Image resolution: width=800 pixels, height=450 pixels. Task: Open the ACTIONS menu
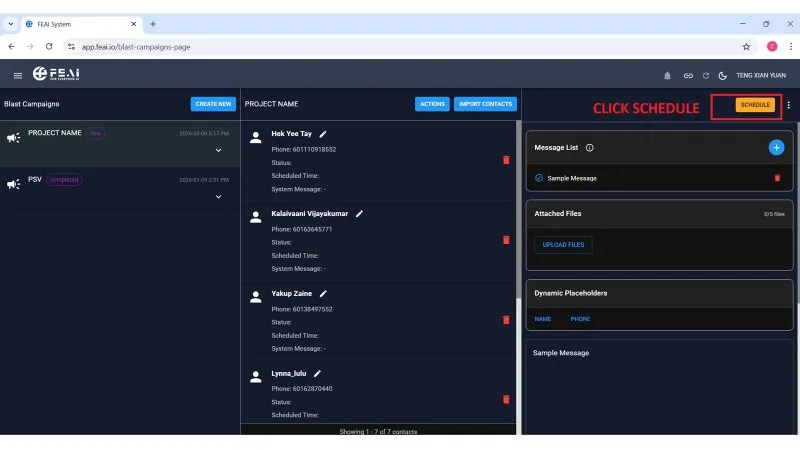tap(432, 104)
